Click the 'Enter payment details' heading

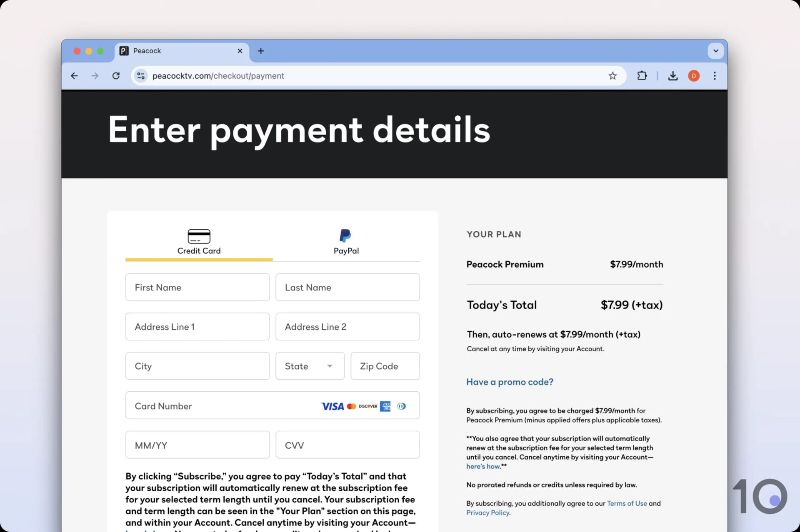pos(299,131)
